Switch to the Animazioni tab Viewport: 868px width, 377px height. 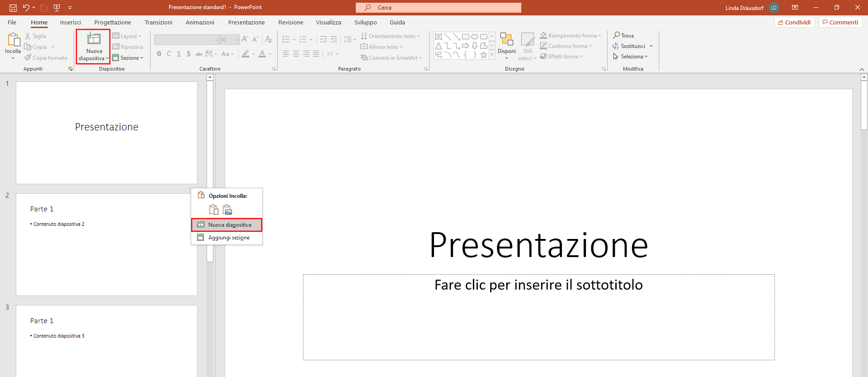(x=200, y=22)
